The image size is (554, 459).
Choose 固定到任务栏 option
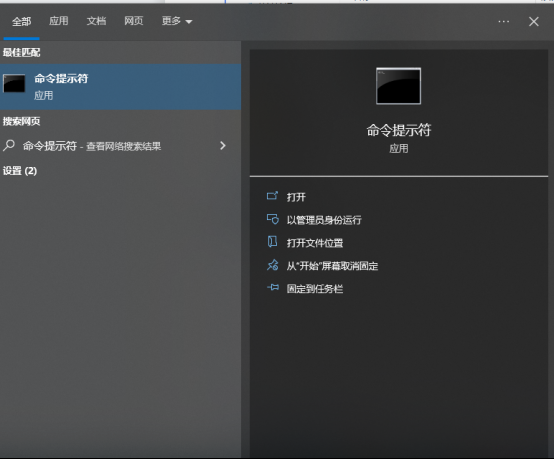click(315, 289)
